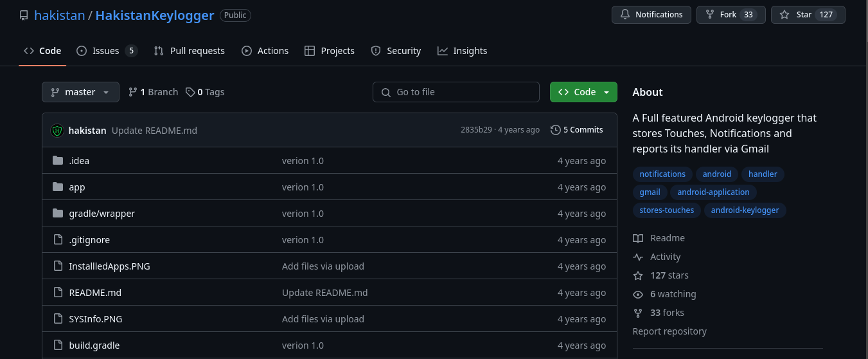This screenshot has width=868, height=359.
Task: Open Update README.md commit in README.md row
Action: pos(325,293)
